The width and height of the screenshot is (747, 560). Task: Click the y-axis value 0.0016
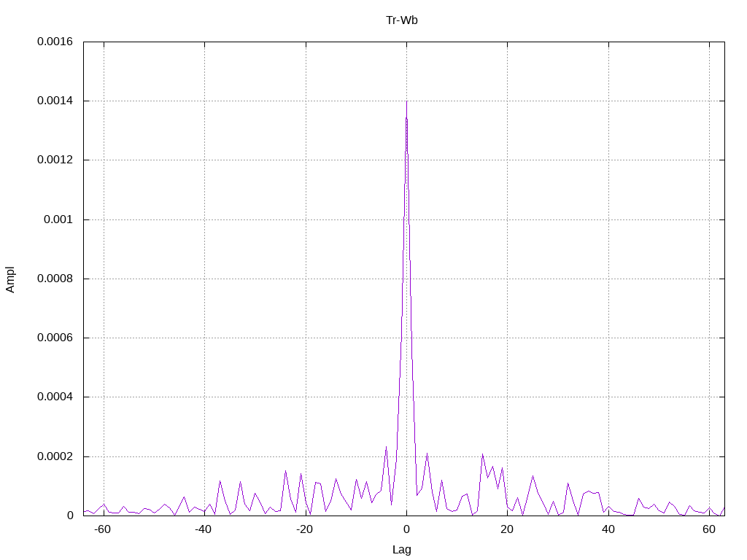(x=55, y=42)
